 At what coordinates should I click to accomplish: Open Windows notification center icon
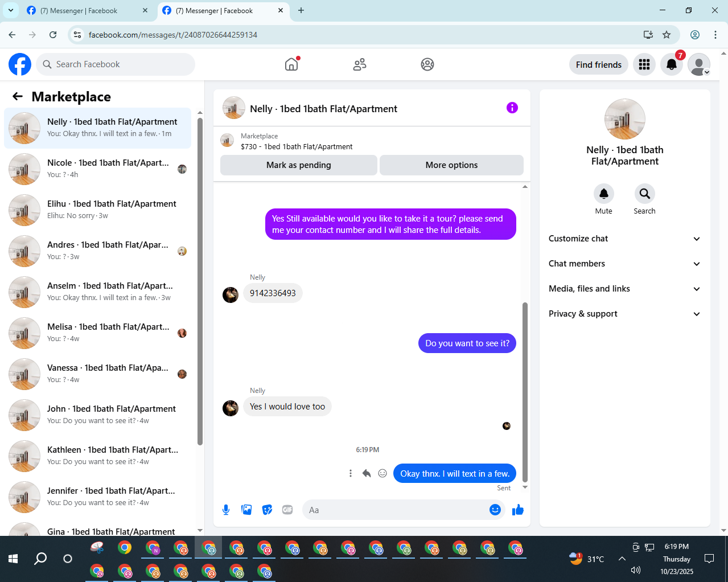pos(709,559)
